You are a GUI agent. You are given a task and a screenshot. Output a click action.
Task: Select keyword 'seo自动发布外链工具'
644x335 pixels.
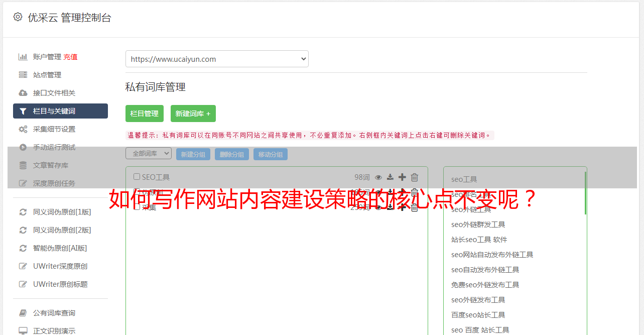[485, 270]
